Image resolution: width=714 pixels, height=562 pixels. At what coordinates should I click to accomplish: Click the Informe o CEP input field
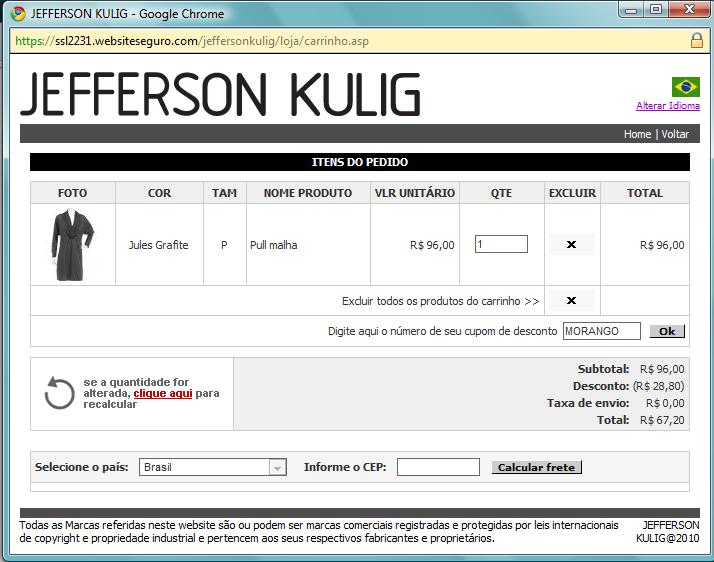pyautogui.click(x=438, y=467)
